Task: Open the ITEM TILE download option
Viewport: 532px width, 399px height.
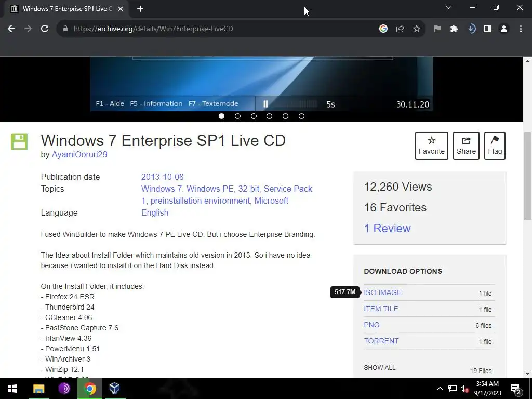Action: click(381, 309)
